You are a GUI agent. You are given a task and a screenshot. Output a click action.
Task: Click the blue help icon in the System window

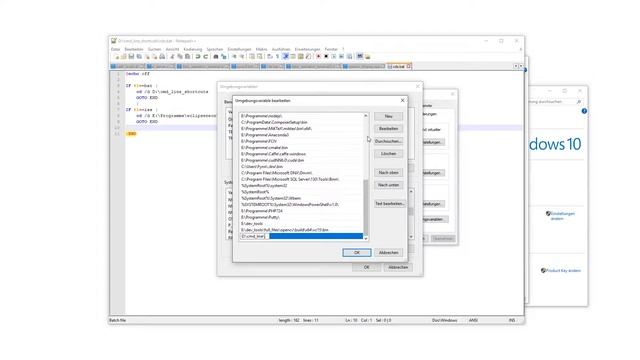(x=584, y=111)
